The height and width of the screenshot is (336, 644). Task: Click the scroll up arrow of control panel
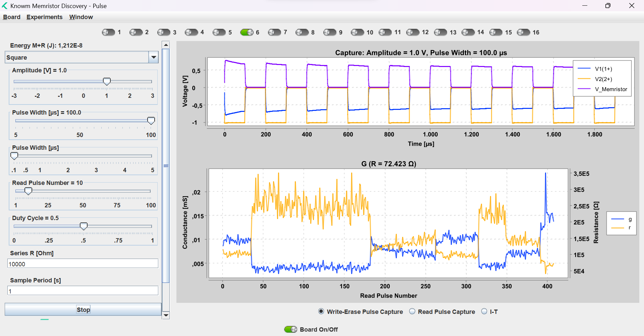[x=166, y=45]
